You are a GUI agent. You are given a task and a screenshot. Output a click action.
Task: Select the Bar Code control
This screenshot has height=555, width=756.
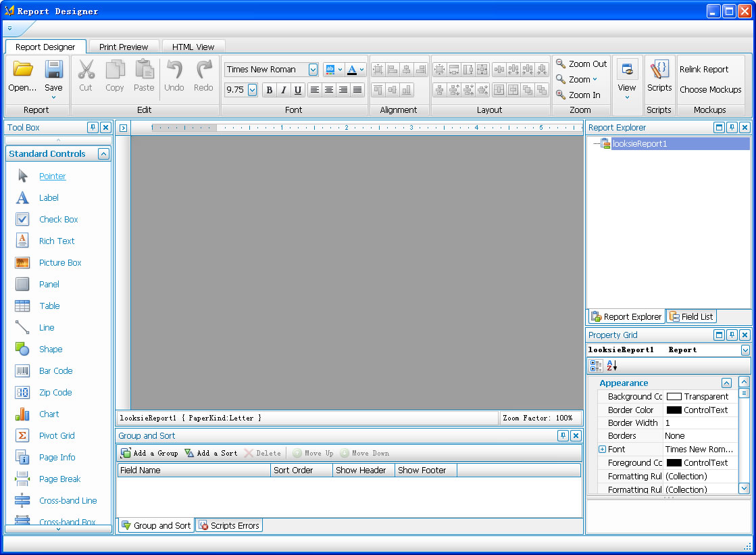tap(55, 370)
